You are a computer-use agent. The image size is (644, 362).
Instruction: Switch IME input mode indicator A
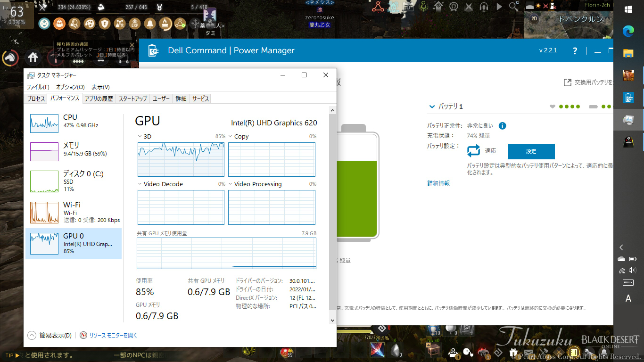click(628, 298)
